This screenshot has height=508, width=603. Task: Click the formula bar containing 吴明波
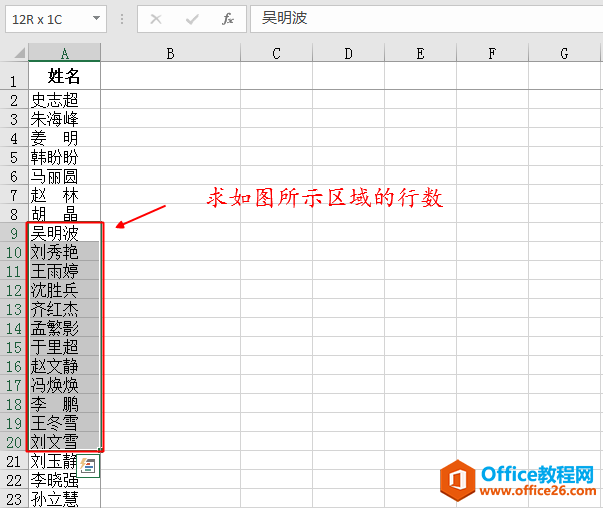(426, 19)
